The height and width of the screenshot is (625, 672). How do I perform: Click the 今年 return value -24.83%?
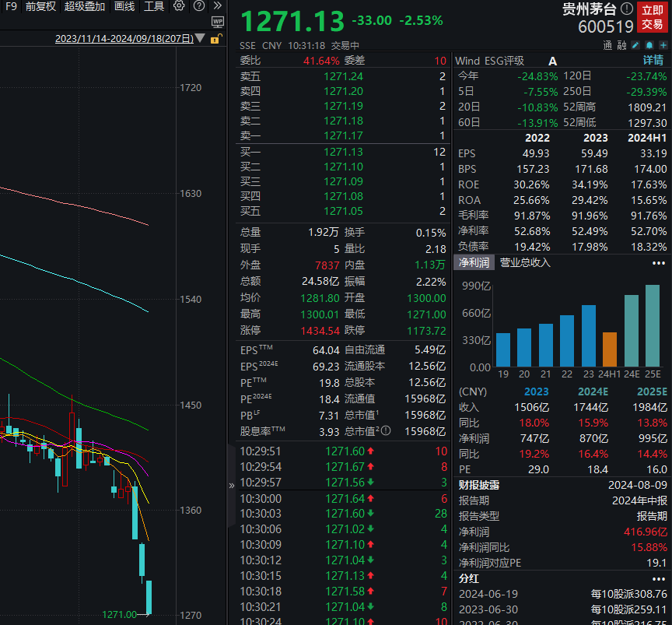pyautogui.click(x=537, y=77)
